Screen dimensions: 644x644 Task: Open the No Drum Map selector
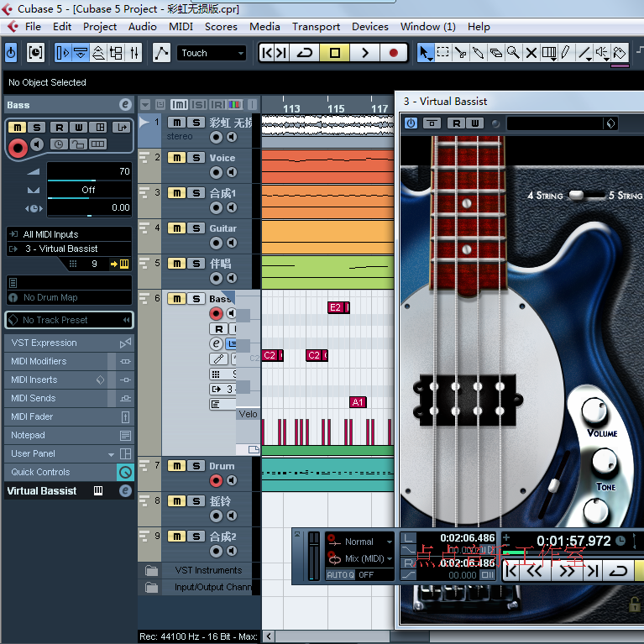coord(69,297)
